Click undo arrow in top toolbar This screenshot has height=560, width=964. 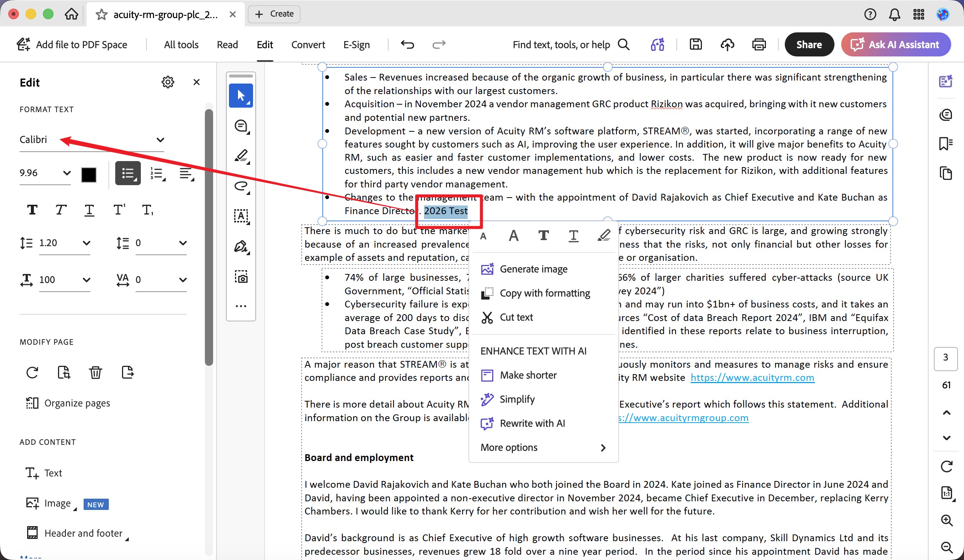tap(407, 45)
